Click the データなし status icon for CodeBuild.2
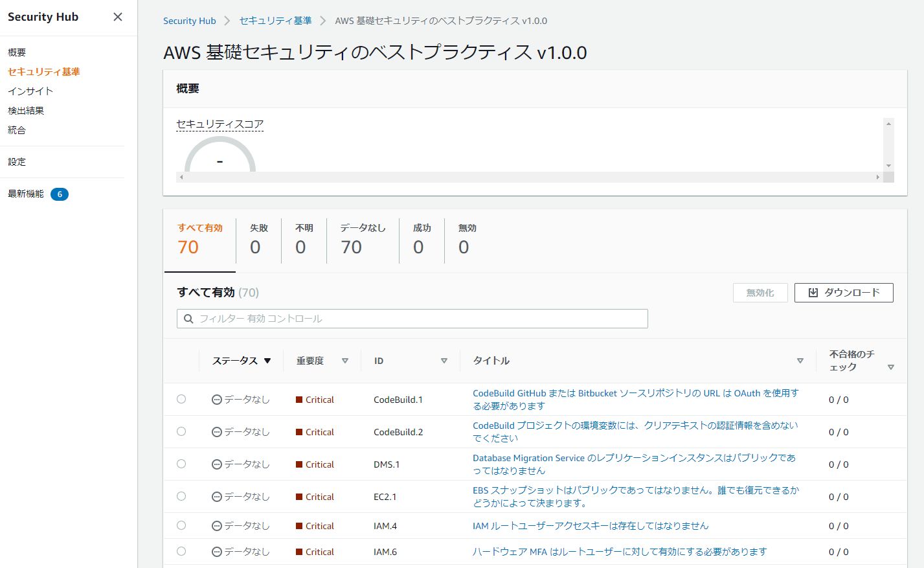Screen dimensions: 924x568 (217, 432)
